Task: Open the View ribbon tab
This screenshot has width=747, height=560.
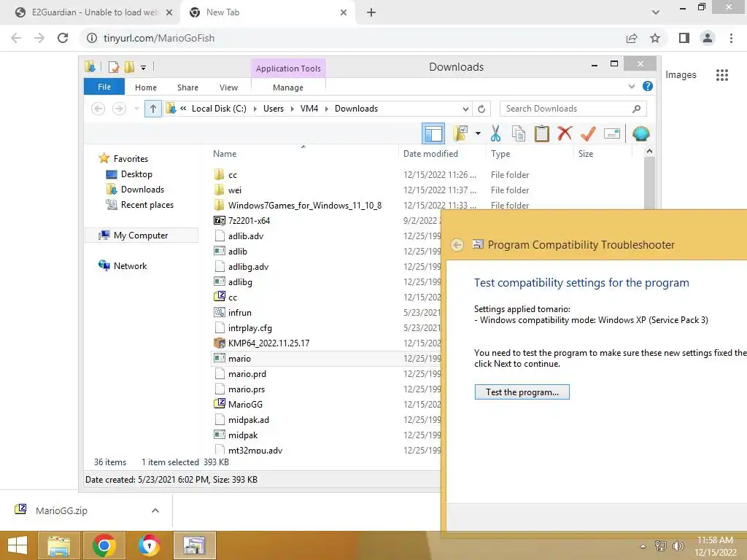Action: click(x=228, y=87)
